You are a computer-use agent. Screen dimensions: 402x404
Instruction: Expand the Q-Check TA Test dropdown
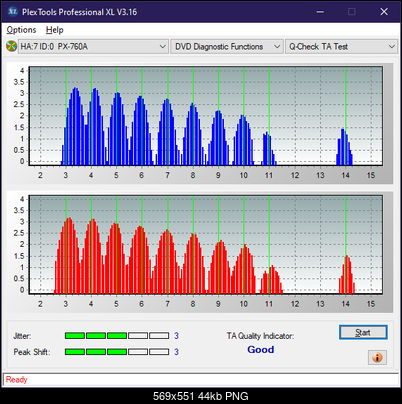click(342, 47)
